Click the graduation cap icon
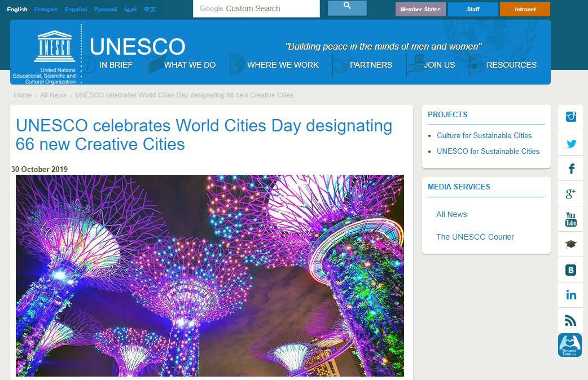 (x=571, y=244)
